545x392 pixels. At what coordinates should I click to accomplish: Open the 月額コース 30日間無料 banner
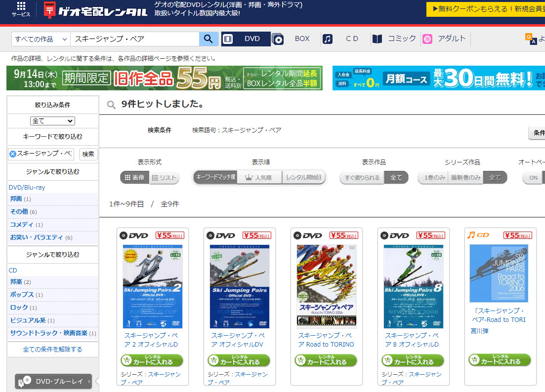(439, 78)
